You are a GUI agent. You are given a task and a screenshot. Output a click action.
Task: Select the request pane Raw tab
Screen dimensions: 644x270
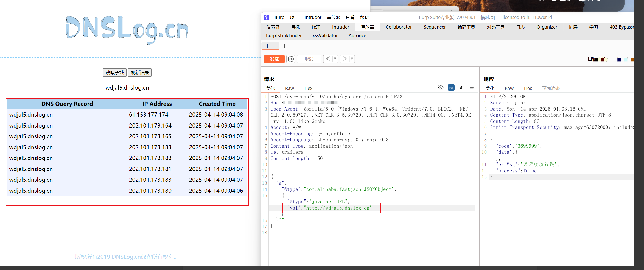[x=289, y=88]
